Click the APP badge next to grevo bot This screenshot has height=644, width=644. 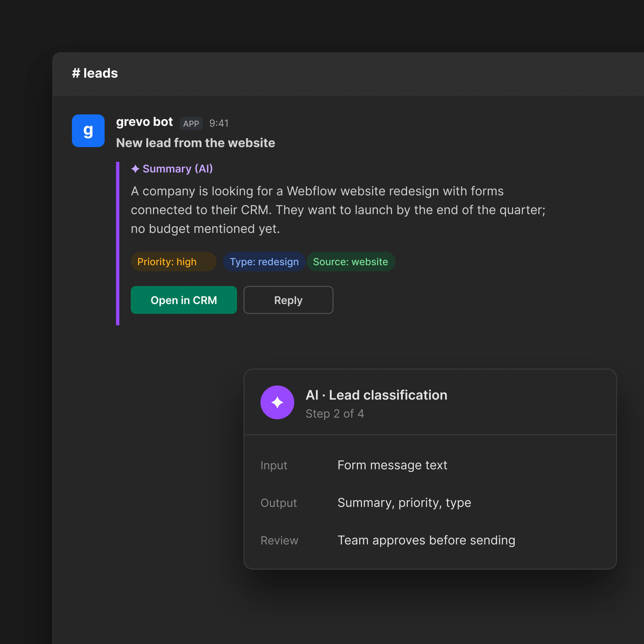[x=191, y=124]
